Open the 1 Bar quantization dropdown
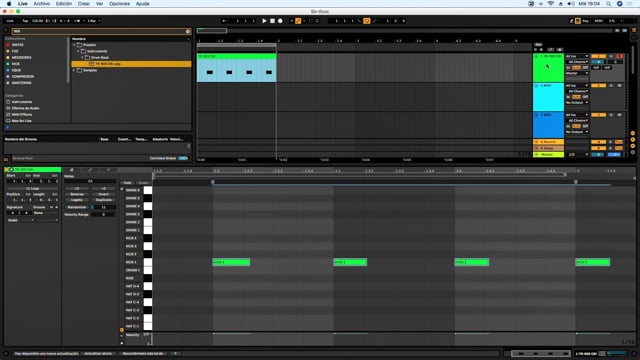This screenshot has width=640, height=360. (94, 21)
